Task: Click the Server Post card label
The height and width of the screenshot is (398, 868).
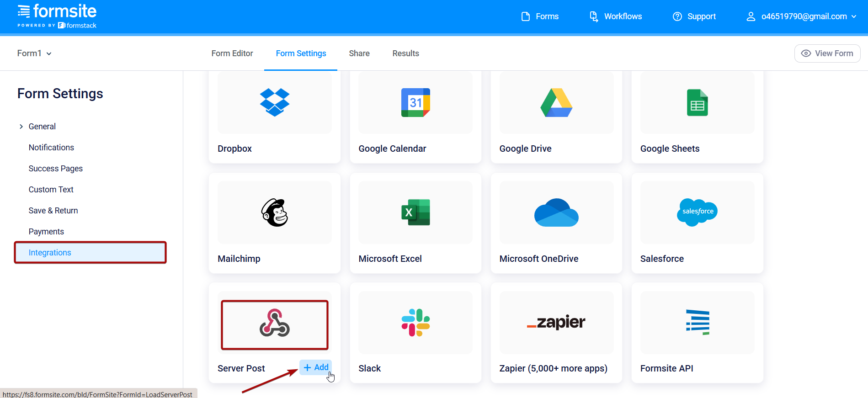Action: (x=241, y=368)
